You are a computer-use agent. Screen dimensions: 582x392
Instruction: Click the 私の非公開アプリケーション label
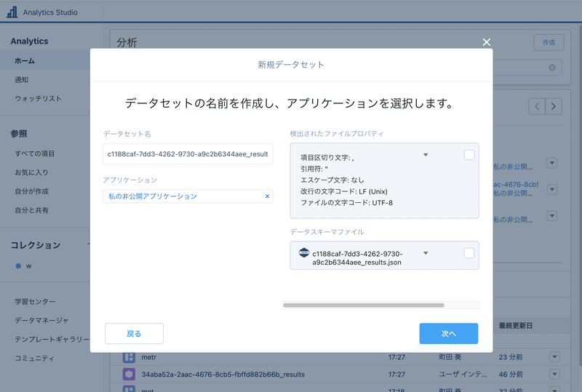(x=153, y=196)
